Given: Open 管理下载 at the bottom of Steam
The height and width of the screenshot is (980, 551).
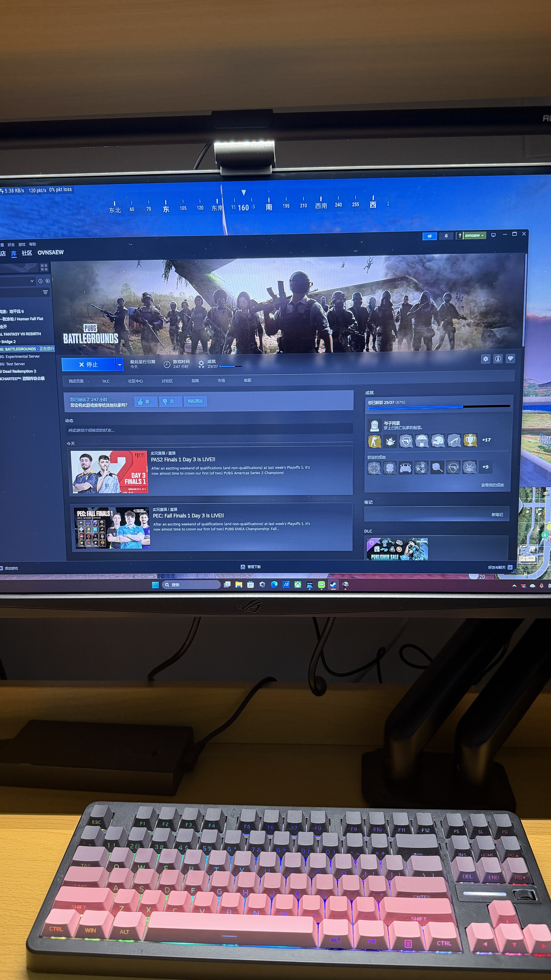Looking at the screenshot, I should 251,567.
